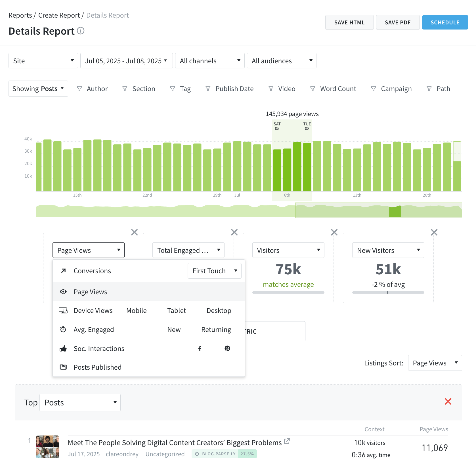Image resolution: width=476 pixels, height=463 pixels.
Task: Select the Facebook social interactions icon
Action: pyautogui.click(x=200, y=348)
